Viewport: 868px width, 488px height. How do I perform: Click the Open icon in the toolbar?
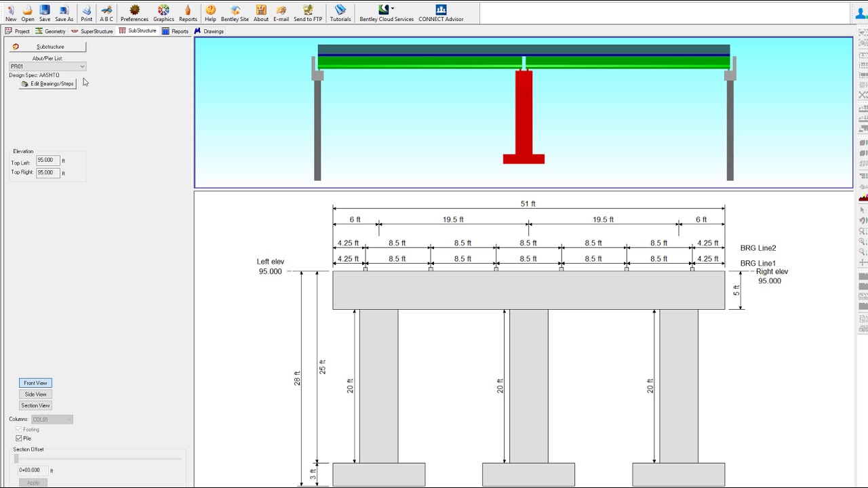pyautogui.click(x=28, y=13)
